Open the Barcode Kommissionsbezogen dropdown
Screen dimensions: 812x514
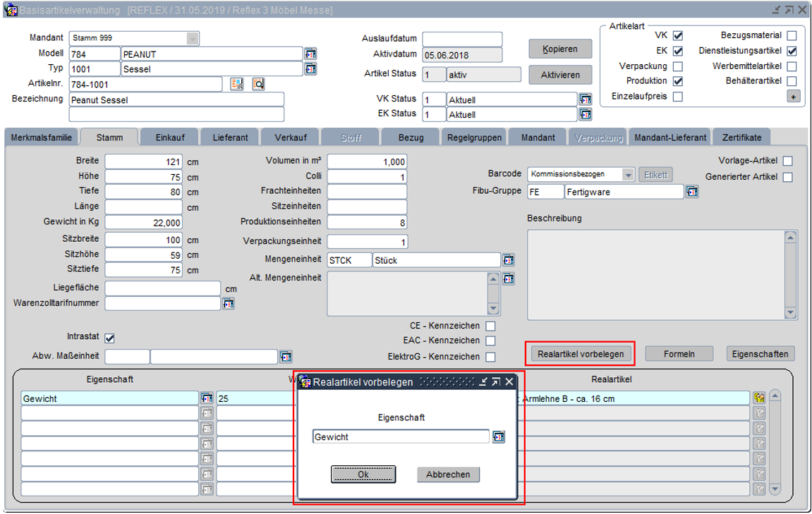pos(628,175)
